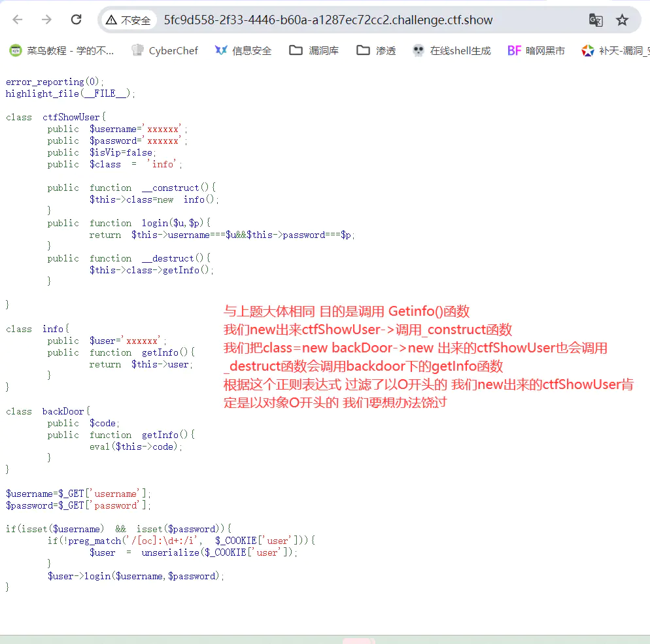Click the highlight_file(__FILE__); line

pyautogui.click(x=71, y=93)
